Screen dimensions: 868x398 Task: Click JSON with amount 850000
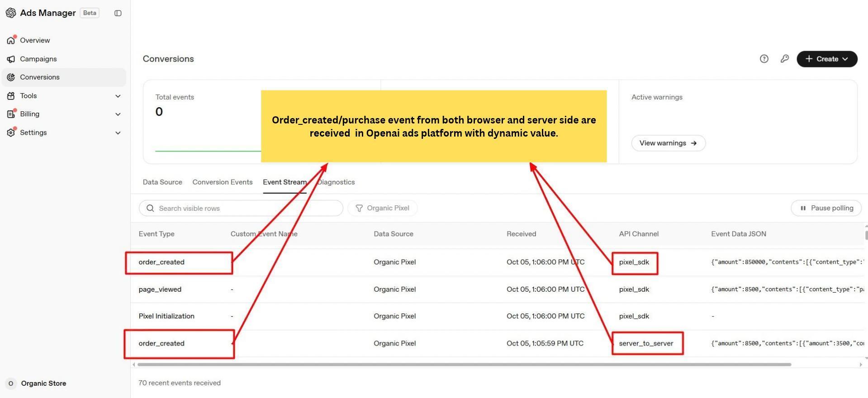787,262
